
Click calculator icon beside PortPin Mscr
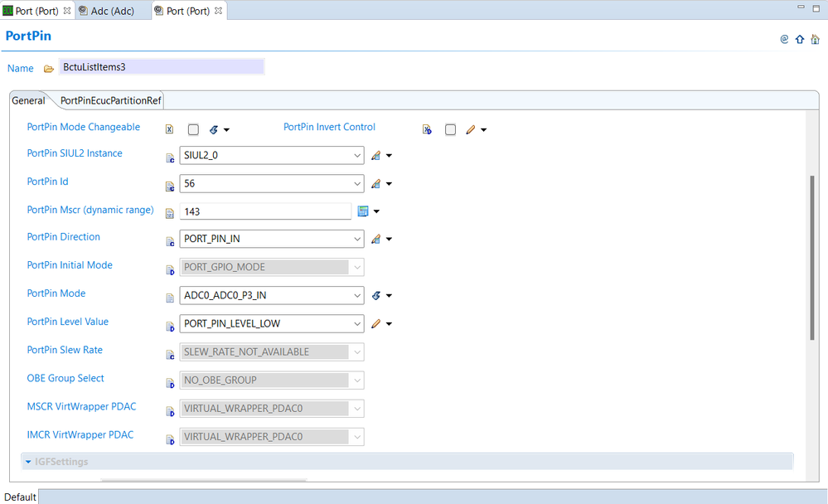click(363, 211)
